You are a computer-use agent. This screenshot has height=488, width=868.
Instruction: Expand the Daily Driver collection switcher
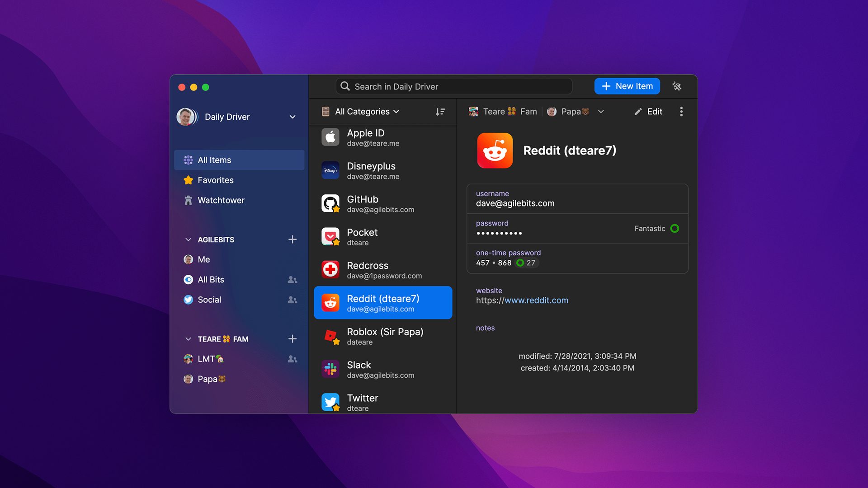pos(292,117)
